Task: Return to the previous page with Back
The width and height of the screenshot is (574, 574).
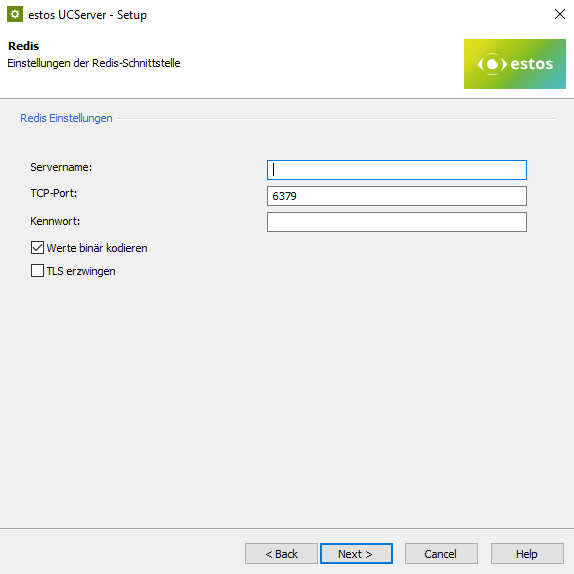Action: click(281, 554)
